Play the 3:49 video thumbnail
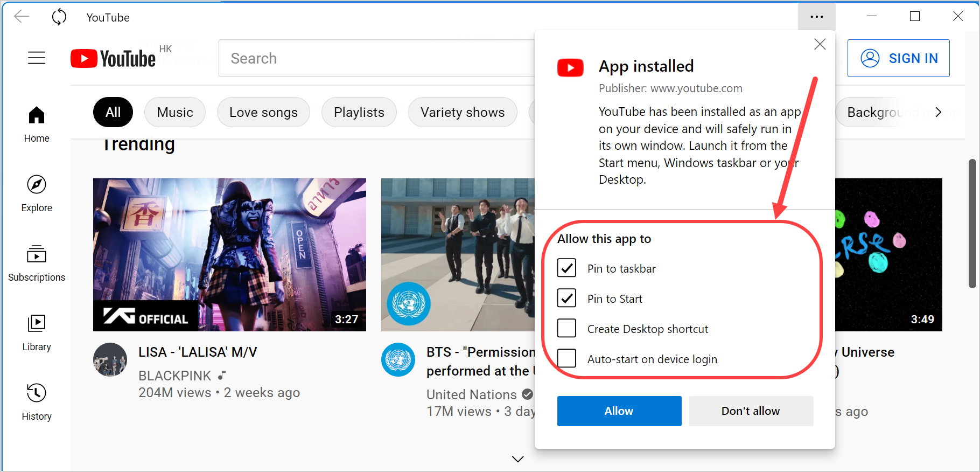 pyautogui.click(x=888, y=254)
